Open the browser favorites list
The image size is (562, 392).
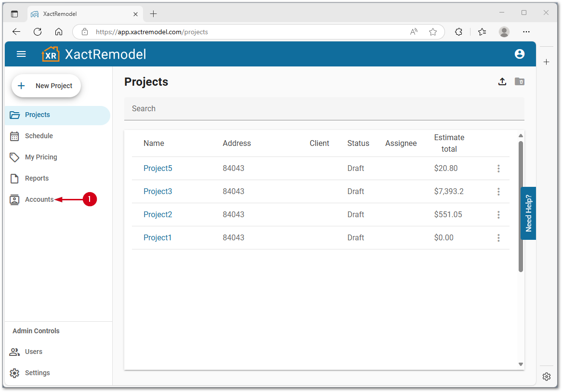(x=482, y=32)
